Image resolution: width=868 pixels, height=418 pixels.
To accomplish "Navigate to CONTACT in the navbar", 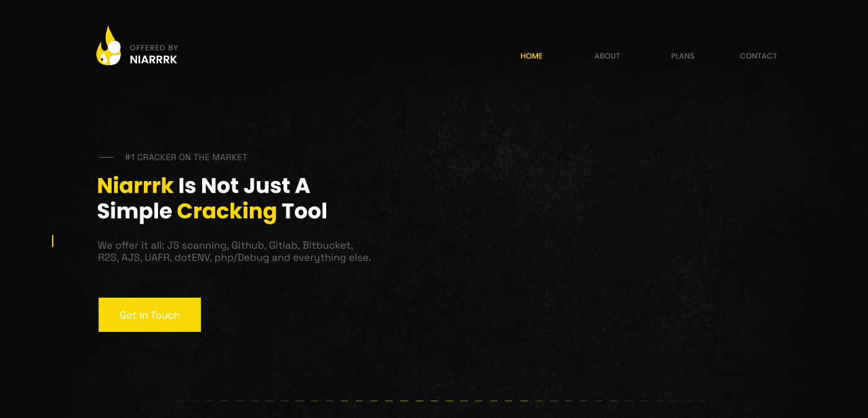I will click(x=758, y=56).
